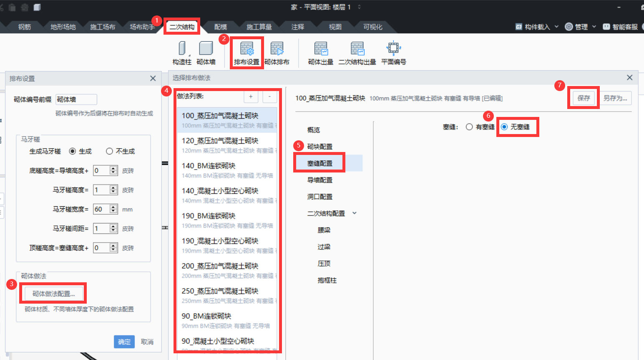The height and width of the screenshot is (360, 644).
Task: Click the 底槎高度 value field
Action: pos(101,170)
